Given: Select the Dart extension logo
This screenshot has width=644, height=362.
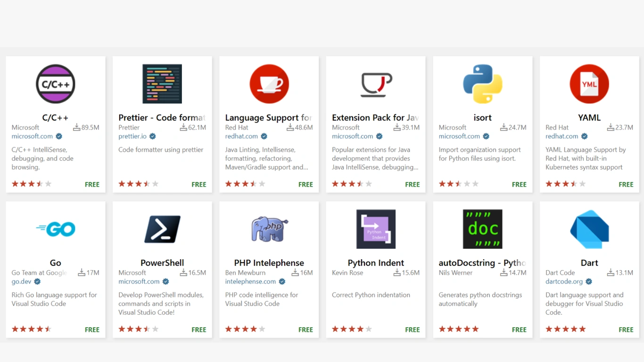Looking at the screenshot, I should coord(589,229).
